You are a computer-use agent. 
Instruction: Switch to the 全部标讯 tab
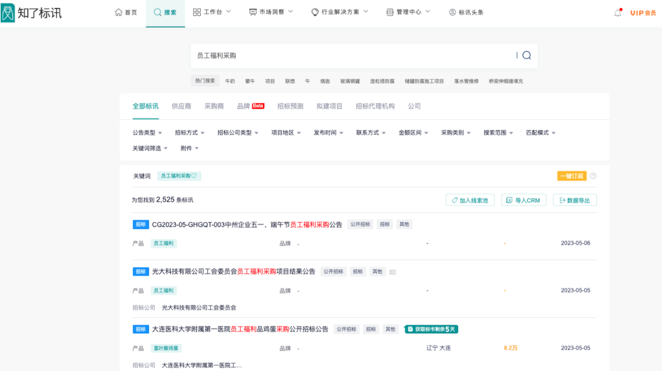146,106
